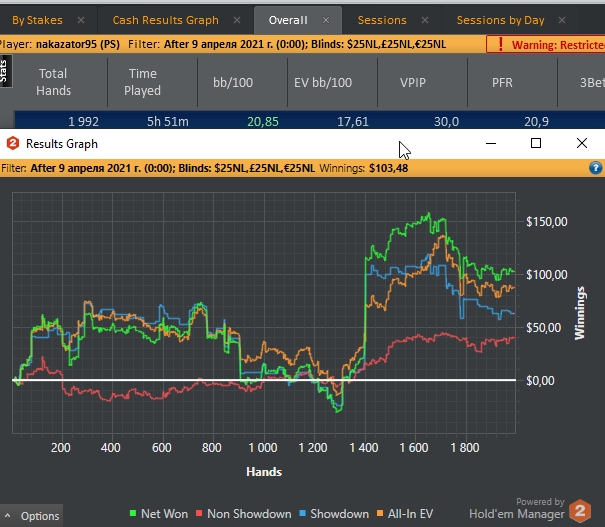Close the Sessions tab
The height and width of the screenshot is (527, 605).
coord(425,20)
